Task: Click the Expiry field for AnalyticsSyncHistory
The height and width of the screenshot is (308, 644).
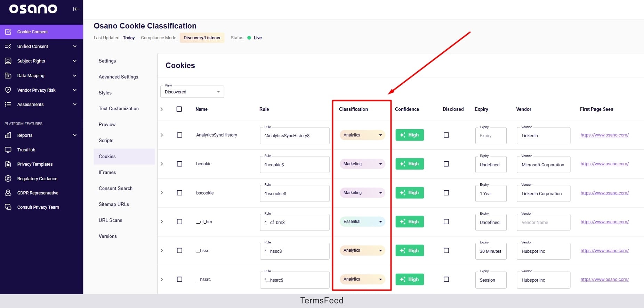Action: tap(491, 136)
